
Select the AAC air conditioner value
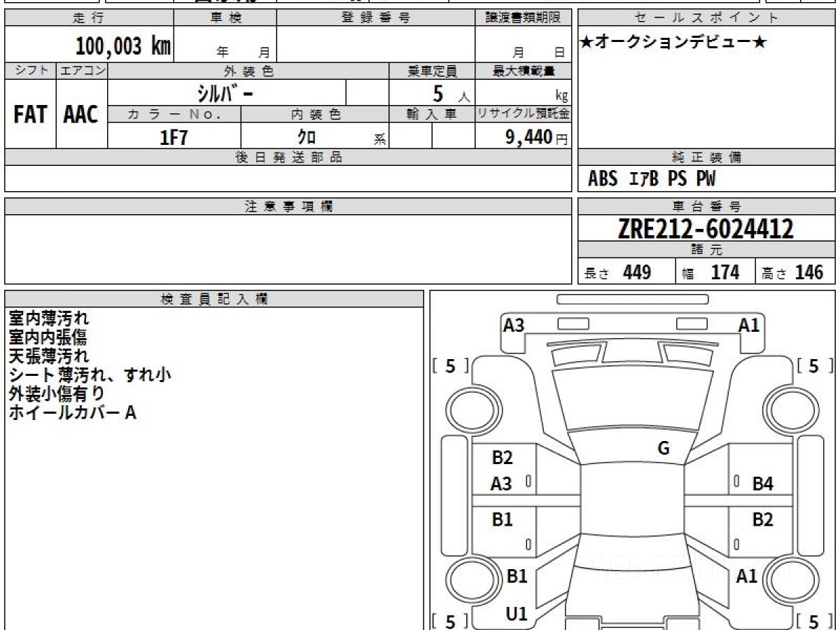[81, 115]
